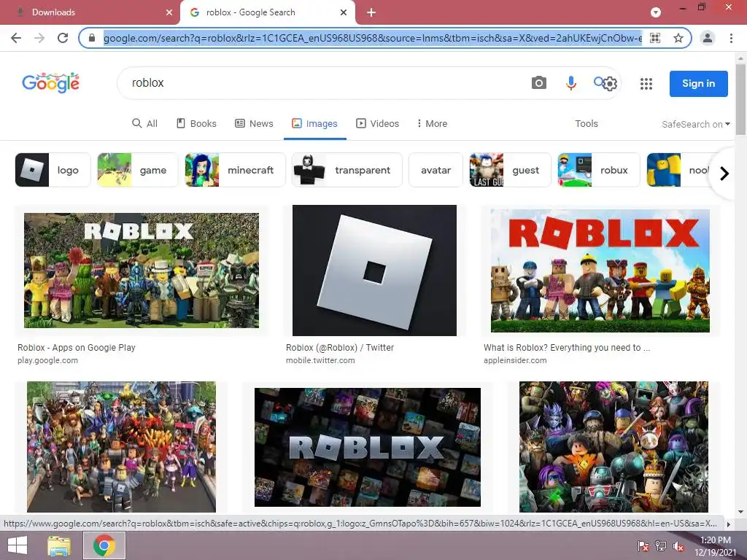
Task: Open the Google apps grid icon
Action: pos(646,84)
